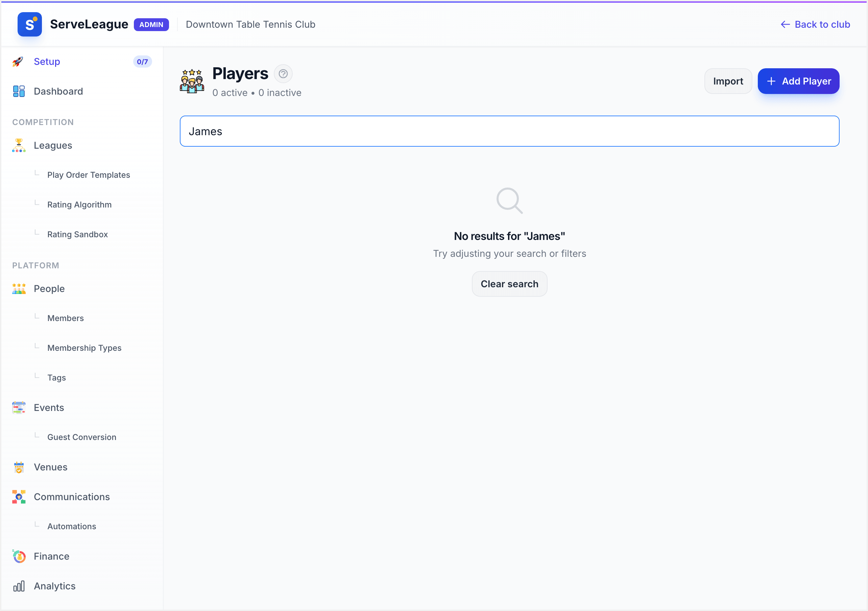The image size is (868, 611).
Task: Click the ServeLeague S logo icon
Action: tap(29, 24)
